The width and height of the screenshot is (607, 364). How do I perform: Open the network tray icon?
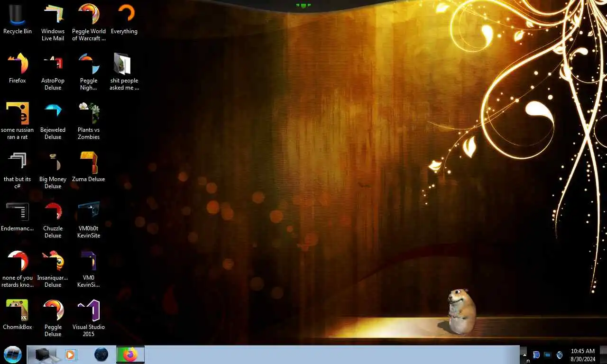[547, 355]
